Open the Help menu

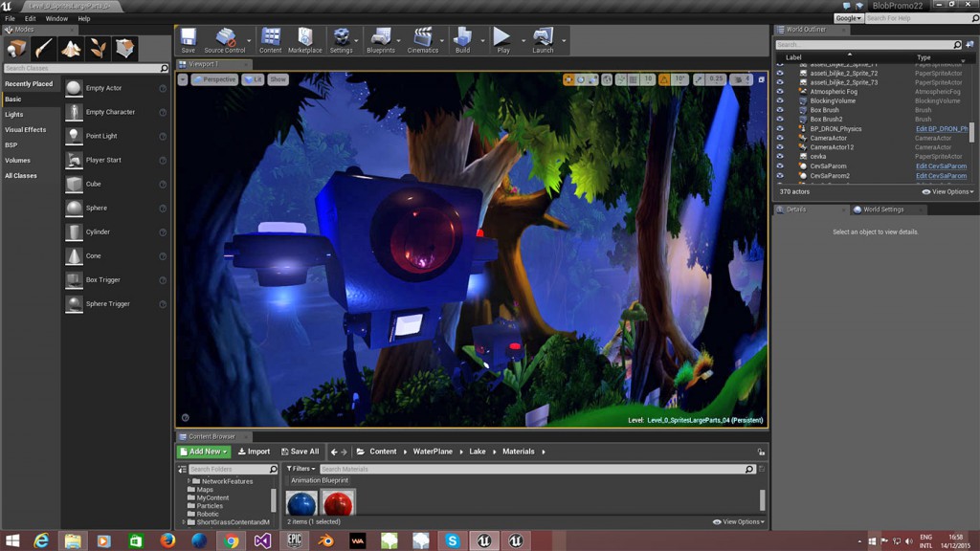(84, 19)
